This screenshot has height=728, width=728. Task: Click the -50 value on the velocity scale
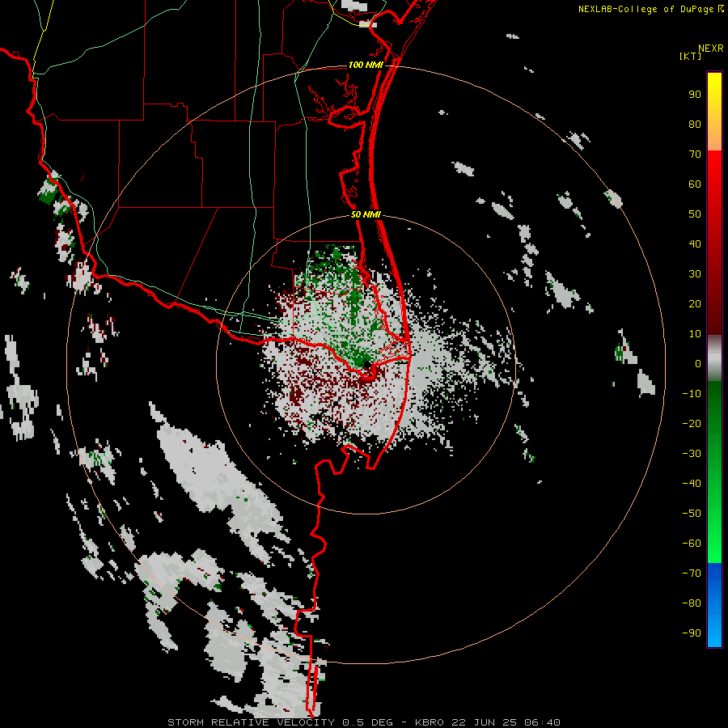coord(692,513)
